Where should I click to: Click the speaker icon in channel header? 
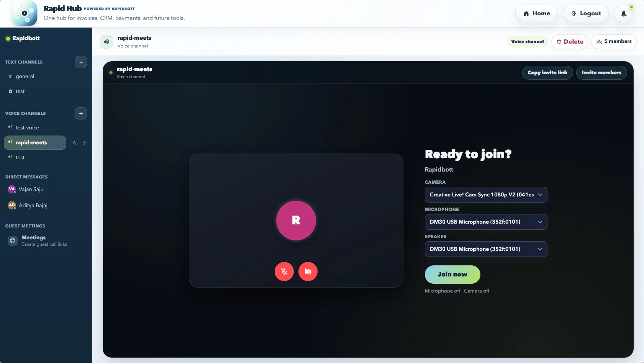point(107,42)
